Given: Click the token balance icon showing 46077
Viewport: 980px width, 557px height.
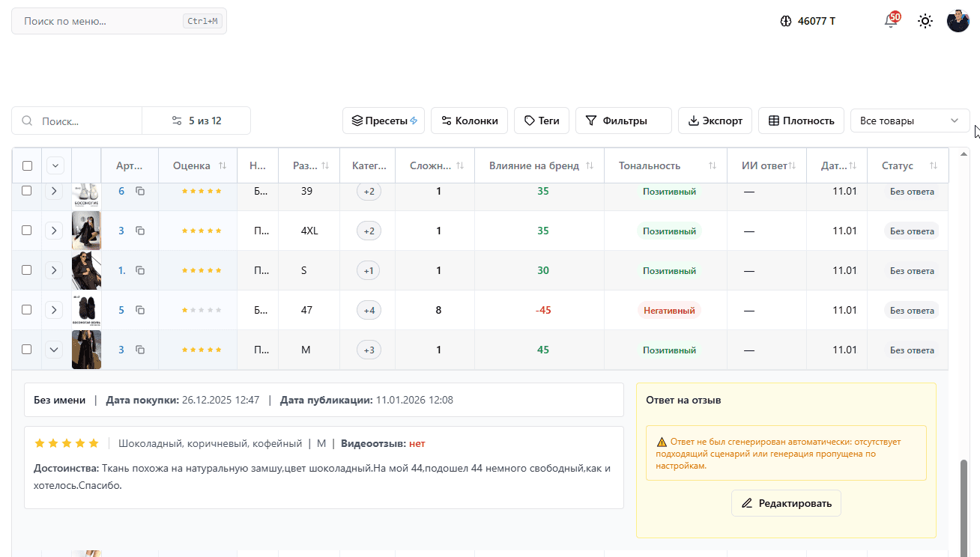Looking at the screenshot, I should (x=786, y=21).
